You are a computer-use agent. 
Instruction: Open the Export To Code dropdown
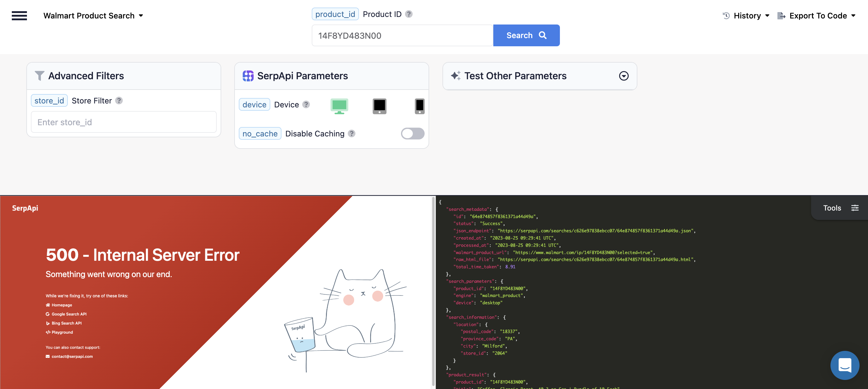818,15
